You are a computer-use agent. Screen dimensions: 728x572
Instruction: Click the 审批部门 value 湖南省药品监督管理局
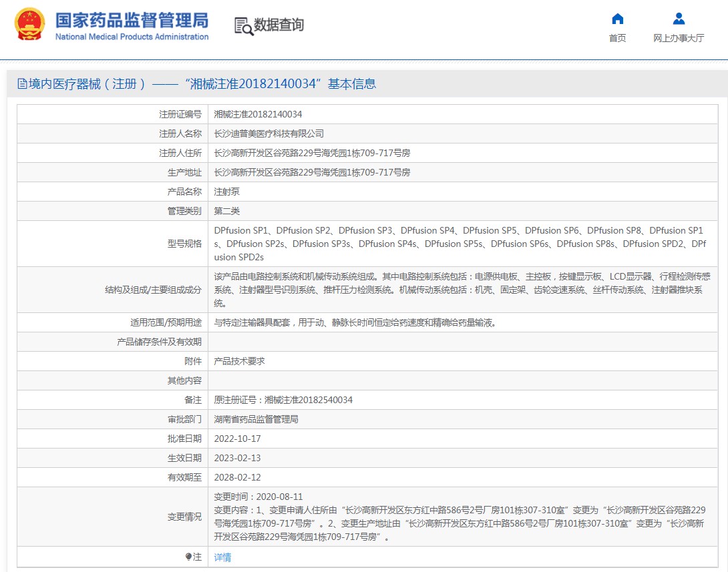(x=256, y=419)
